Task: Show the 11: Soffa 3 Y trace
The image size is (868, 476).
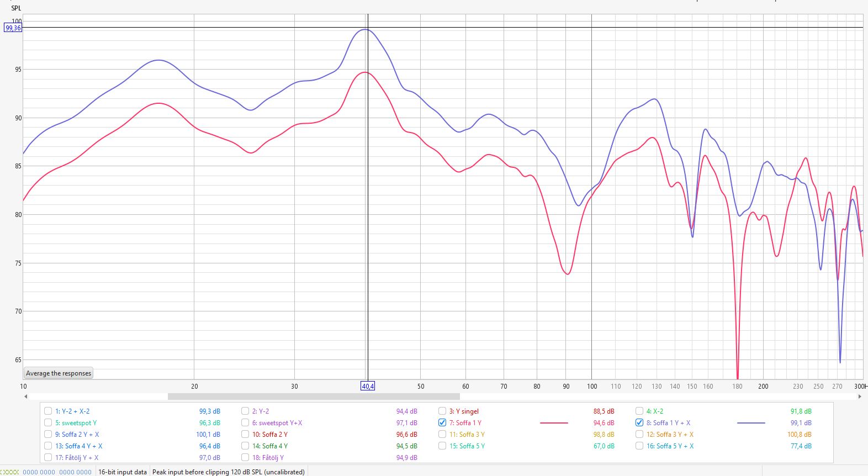Action: coord(442,434)
